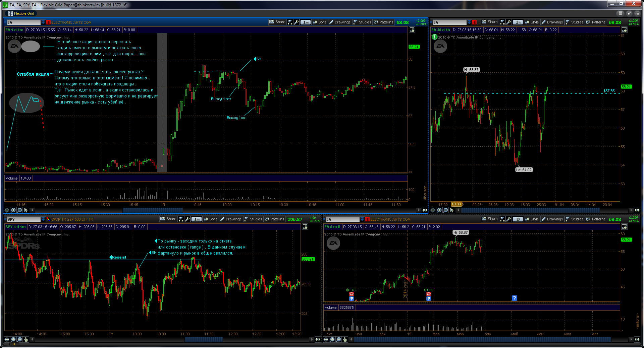Click colored squares icon beside SPDR TR label
644x348 pixels.
(48, 219)
